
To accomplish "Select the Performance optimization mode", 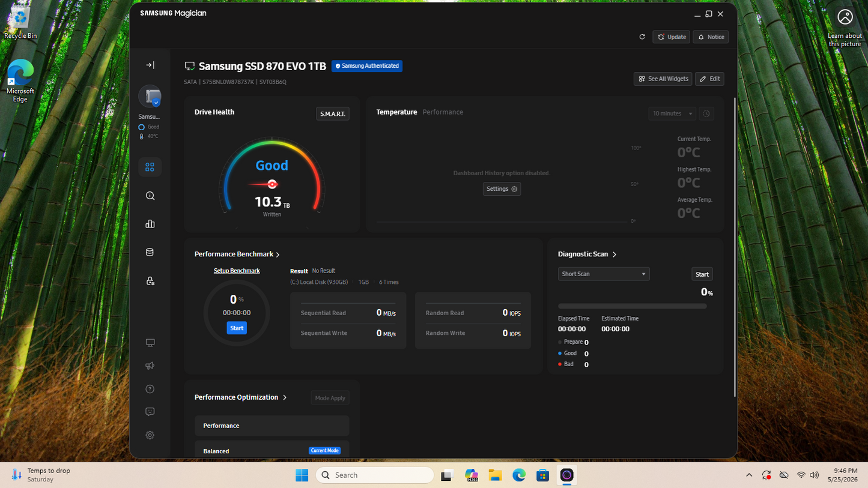I will 272,426.
